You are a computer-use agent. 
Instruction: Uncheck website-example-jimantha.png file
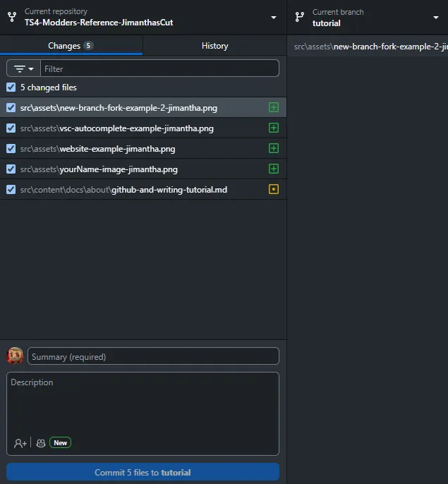[x=11, y=148]
